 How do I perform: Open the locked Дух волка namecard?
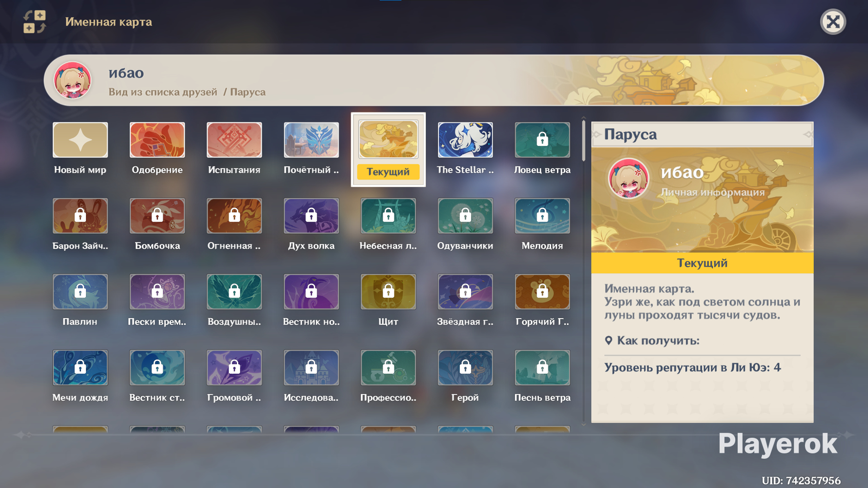[x=311, y=216]
